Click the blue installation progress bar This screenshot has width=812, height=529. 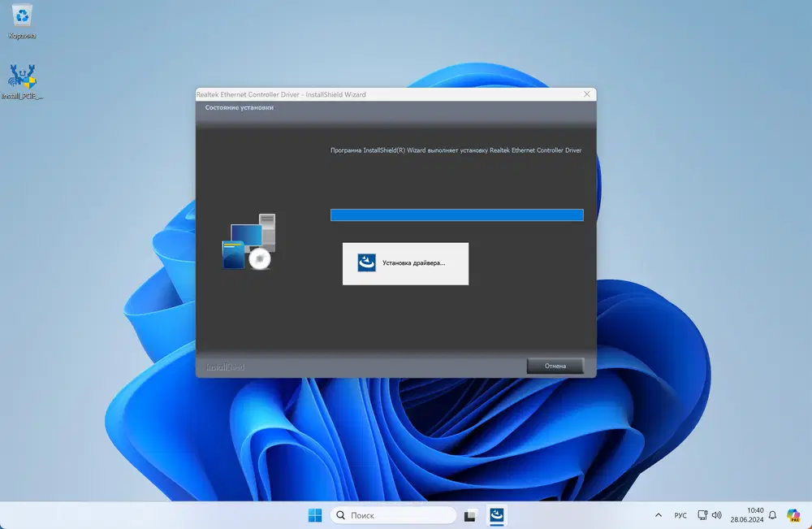click(456, 215)
